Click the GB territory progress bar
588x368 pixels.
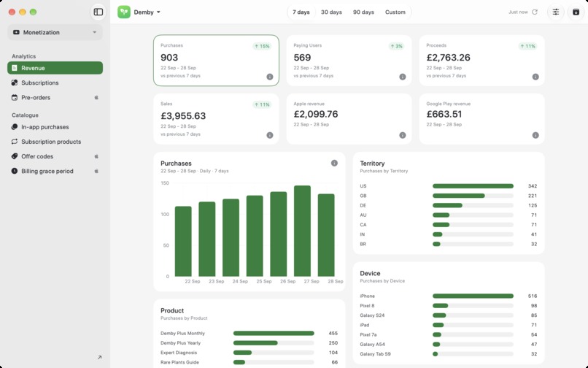tap(473, 196)
